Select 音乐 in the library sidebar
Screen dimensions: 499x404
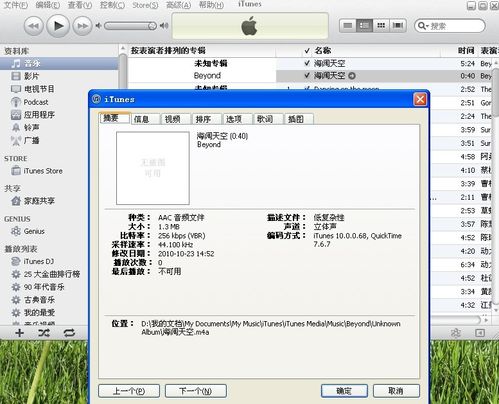coord(59,63)
